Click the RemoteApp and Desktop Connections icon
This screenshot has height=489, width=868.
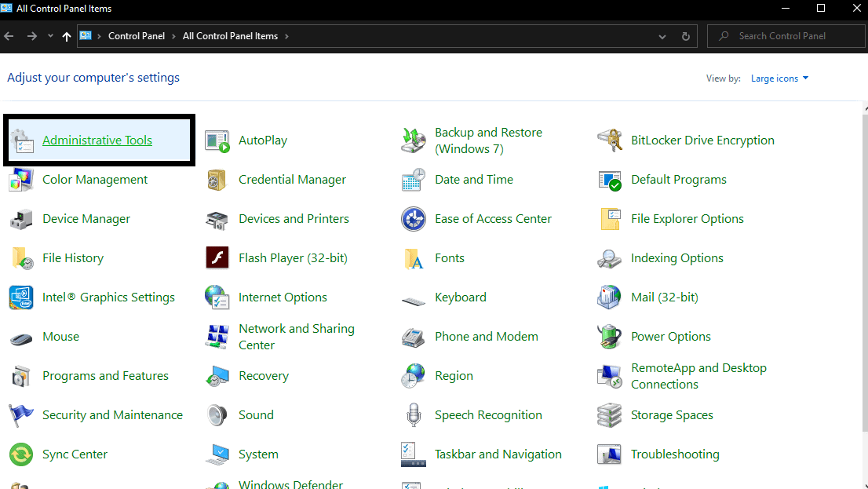tap(610, 377)
